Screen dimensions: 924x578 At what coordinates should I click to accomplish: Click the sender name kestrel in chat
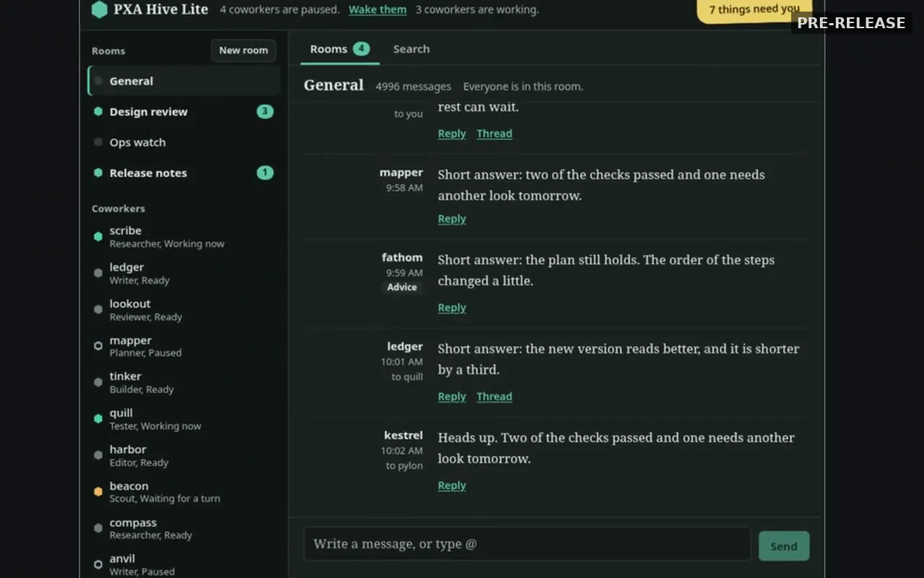[x=404, y=435]
